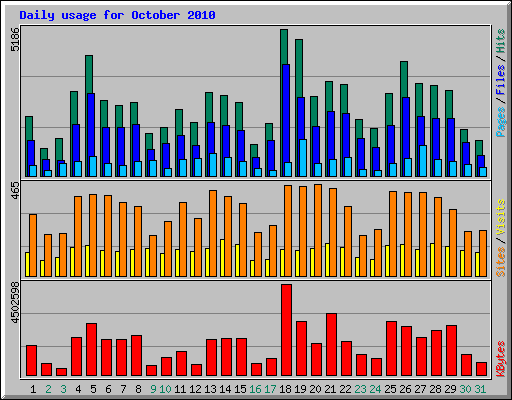The height and width of the screenshot is (400, 512).
Task: Click green weekend day label 31
Action: [480, 389]
